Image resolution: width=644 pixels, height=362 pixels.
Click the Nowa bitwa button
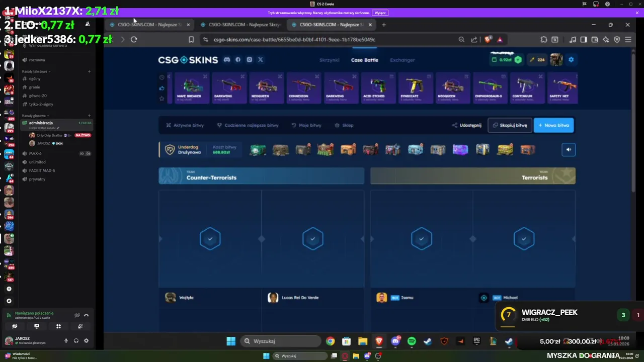553,125
